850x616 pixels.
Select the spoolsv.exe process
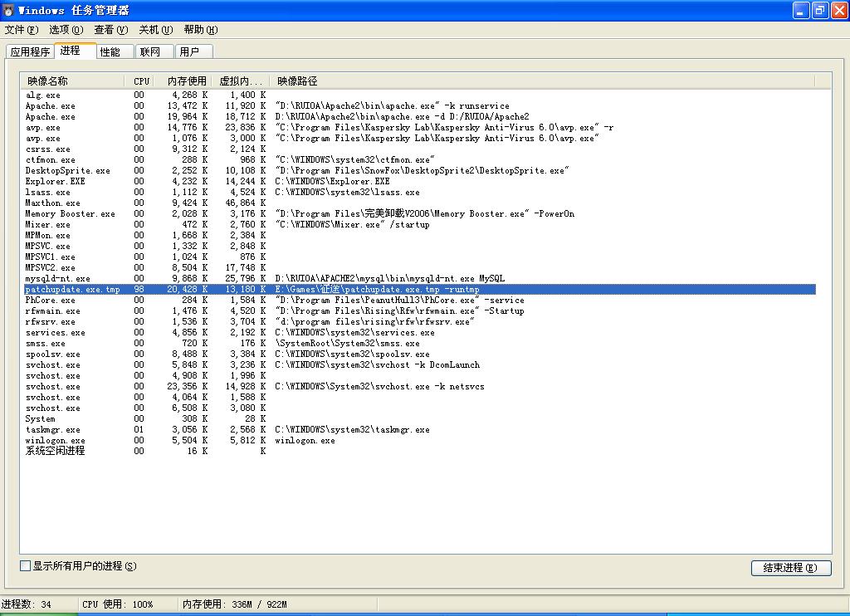pos(420,354)
